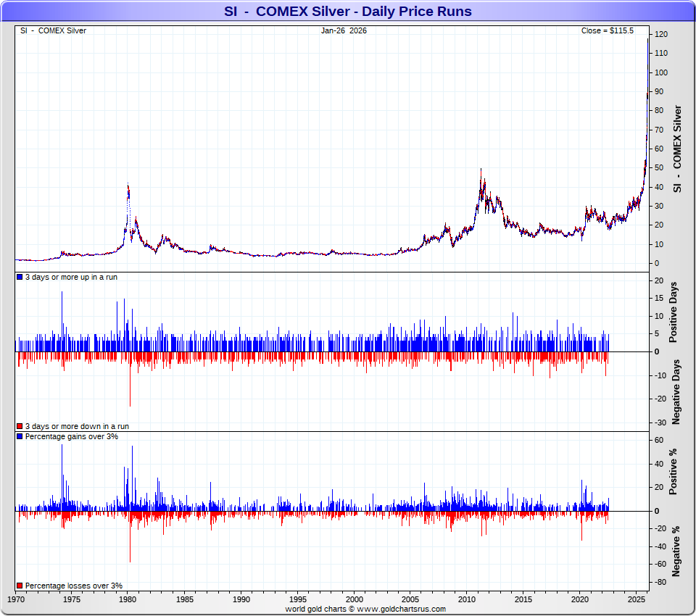Click the 1995 year mark on x-axis

point(298,600)
